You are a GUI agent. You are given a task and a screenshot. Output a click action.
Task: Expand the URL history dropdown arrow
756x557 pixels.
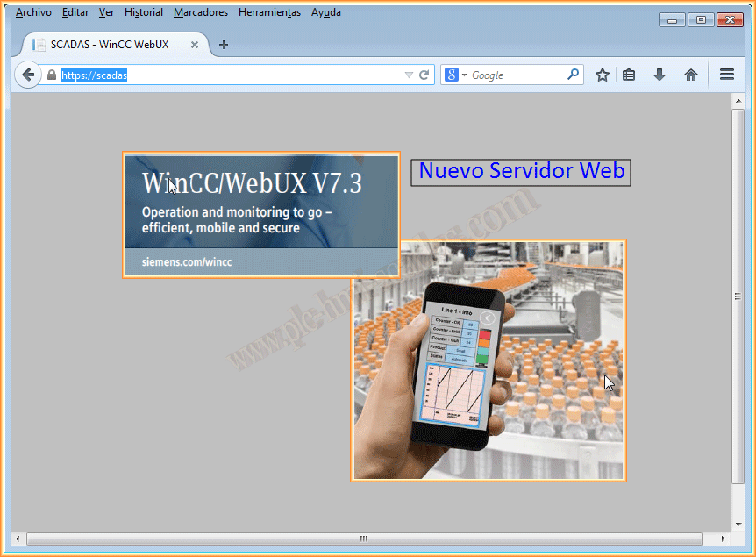click(409, 75)
